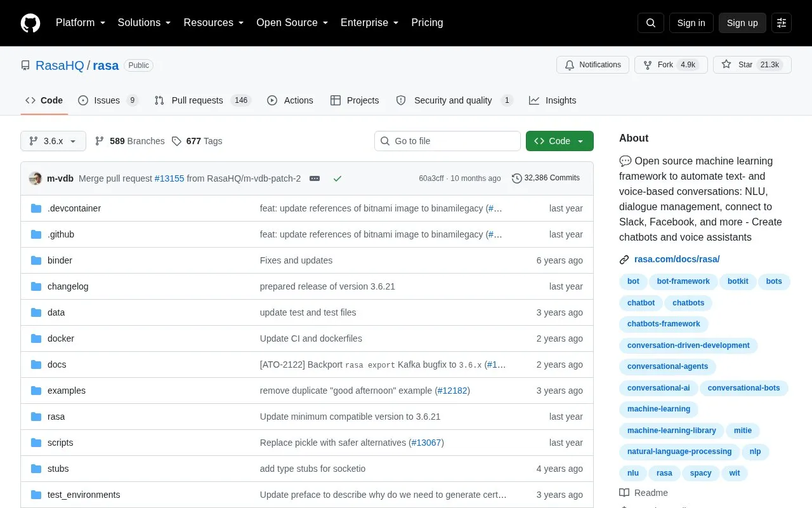Screen dimensions: 812x508
Task: Click the test_environments folder icon
Action: click(x=36, y=495)
